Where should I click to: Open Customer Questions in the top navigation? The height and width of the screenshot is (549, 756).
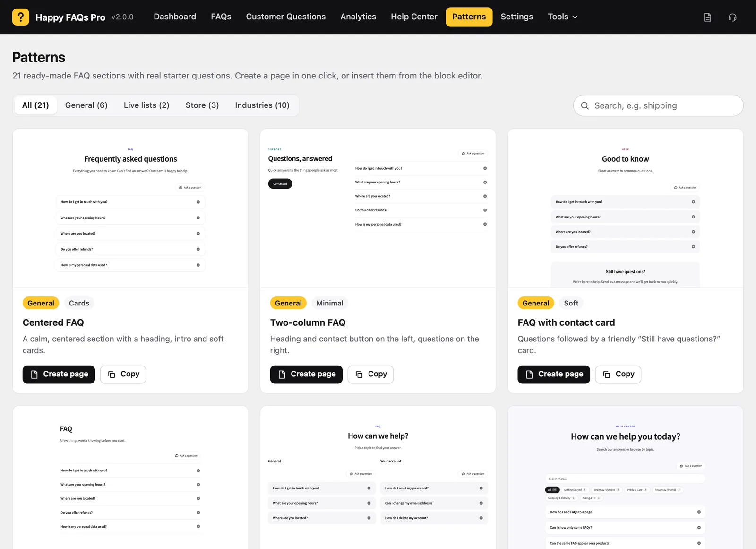pyautogui.click(x=286, y=17)
